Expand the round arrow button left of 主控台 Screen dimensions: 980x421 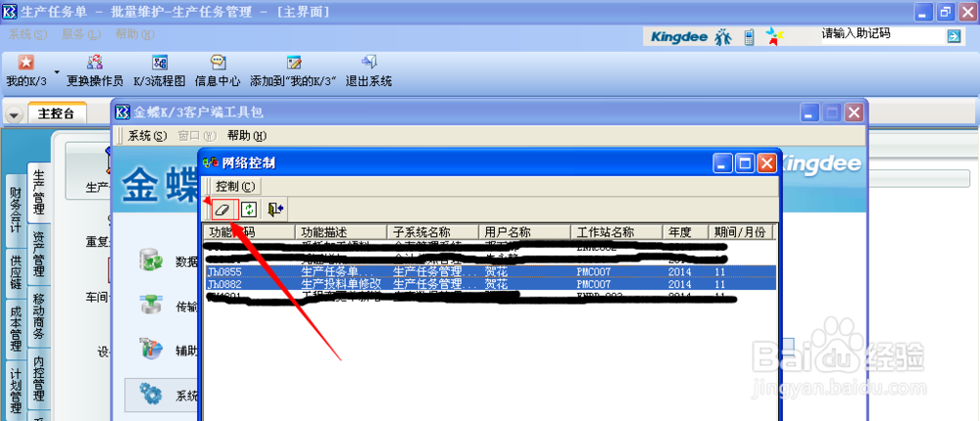pos(14,115)
